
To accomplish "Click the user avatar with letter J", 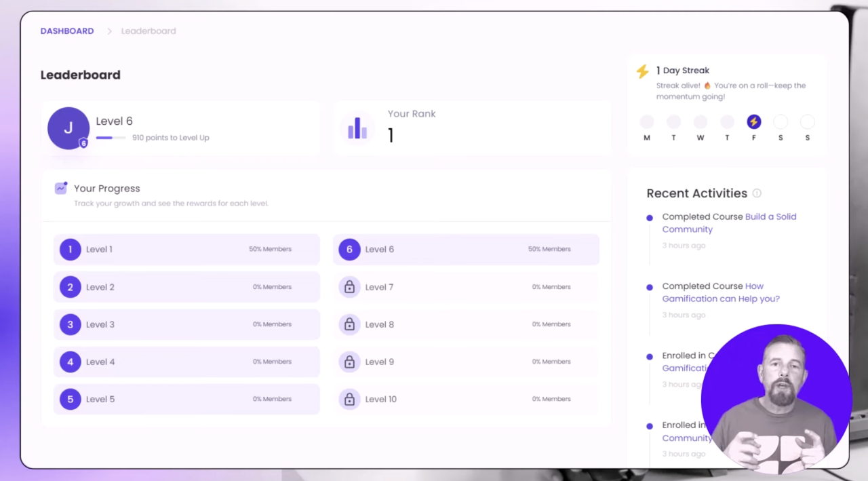I will [68, 128].
